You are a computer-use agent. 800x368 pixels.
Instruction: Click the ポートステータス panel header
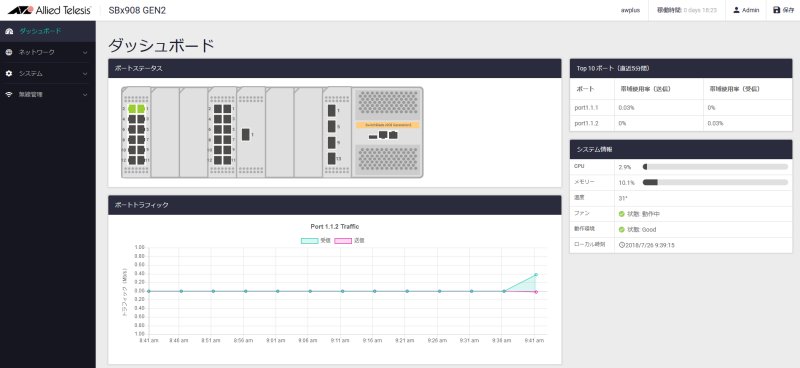(x=335, y=68)
